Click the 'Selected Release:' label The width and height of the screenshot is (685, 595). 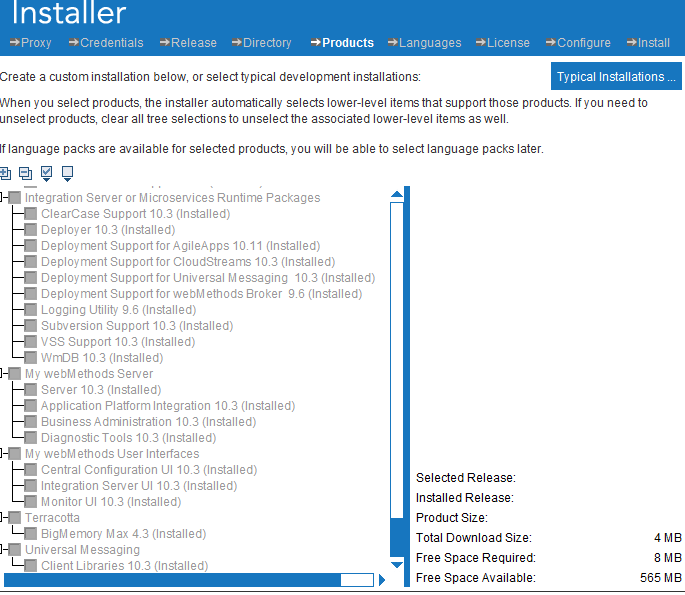pyautogui.click(x=466, y=477)
